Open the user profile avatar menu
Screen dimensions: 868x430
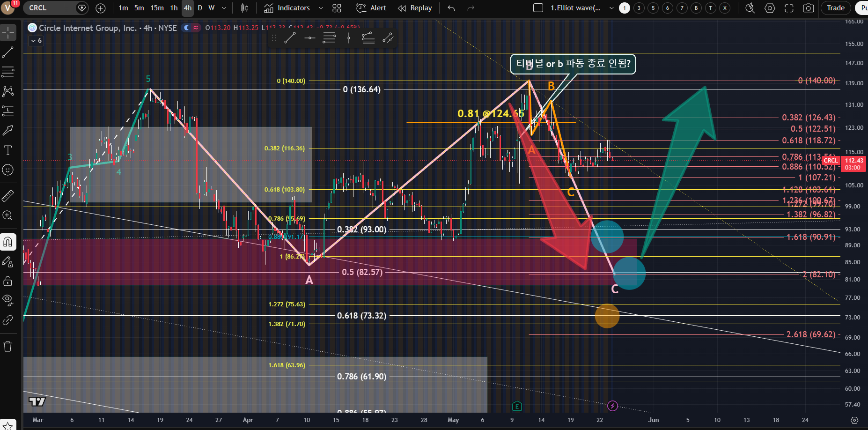pyautogui.click(x=8, y=7)
